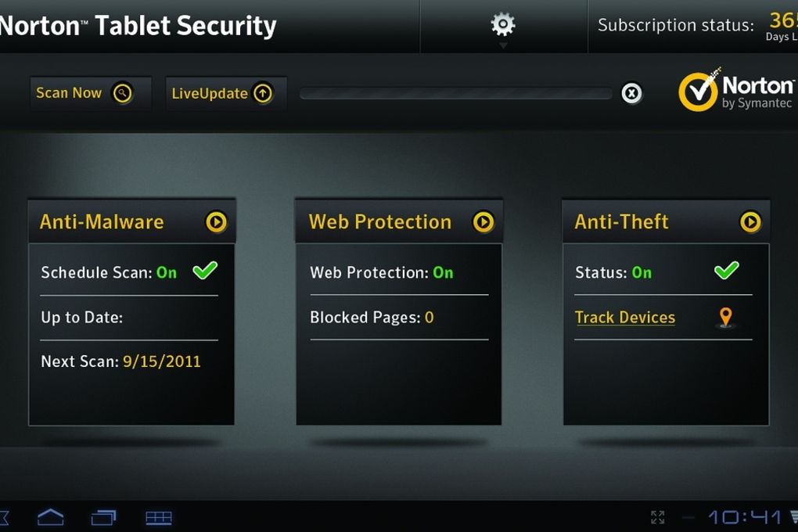Tap the recent apps icon
The height and width of the screenshot is (532, 798).
click(x=104, y=517)
